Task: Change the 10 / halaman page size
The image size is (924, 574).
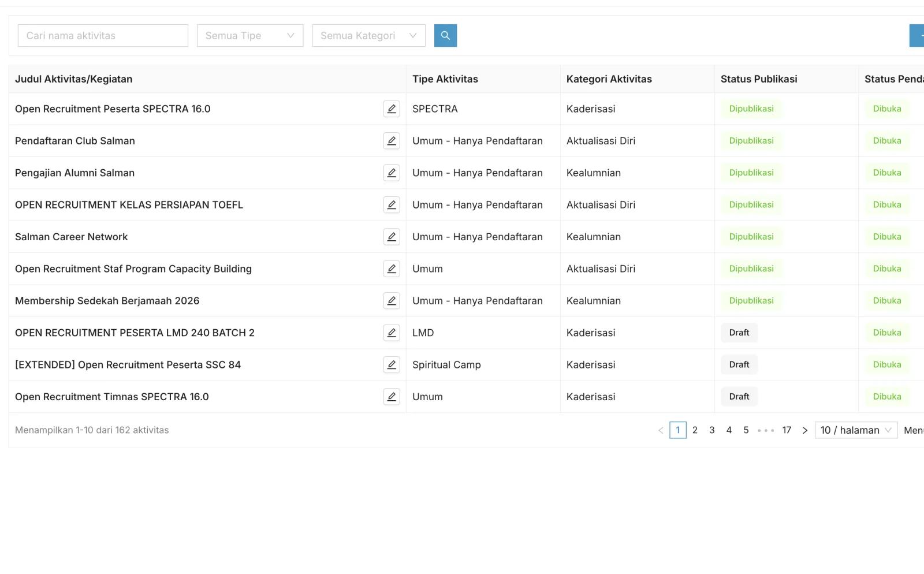Action: pyautogui.click(x=856, y=430)
